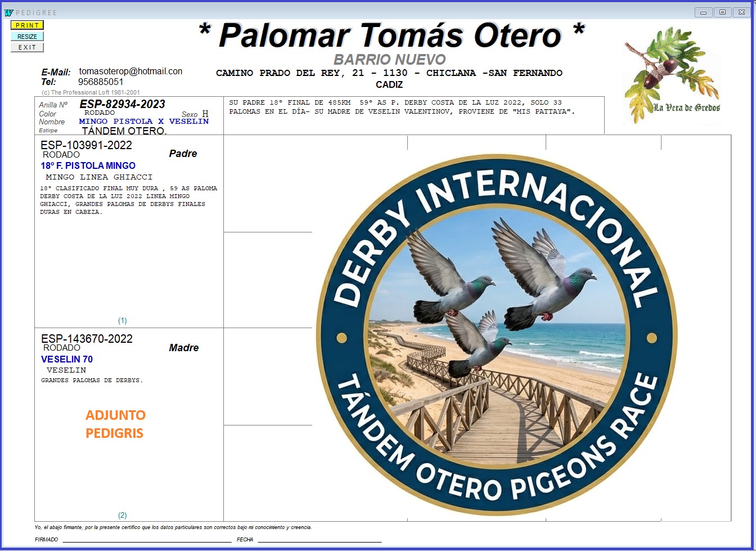Image resolution: width=756 pixels, height=551 pixels.
Task: Click the ring number ESP-82934-2023
Action: click(x=123, y=104)
